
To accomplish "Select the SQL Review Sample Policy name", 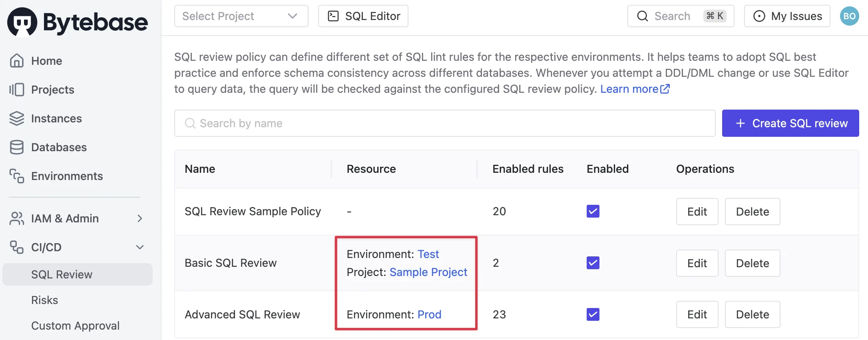I will [x=253, y=211].
